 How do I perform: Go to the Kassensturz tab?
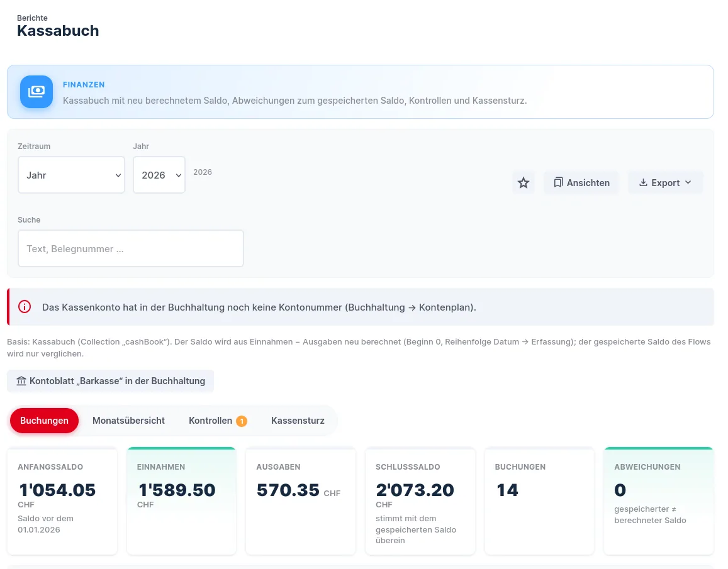pyautogui.click(x=298, y=421)
